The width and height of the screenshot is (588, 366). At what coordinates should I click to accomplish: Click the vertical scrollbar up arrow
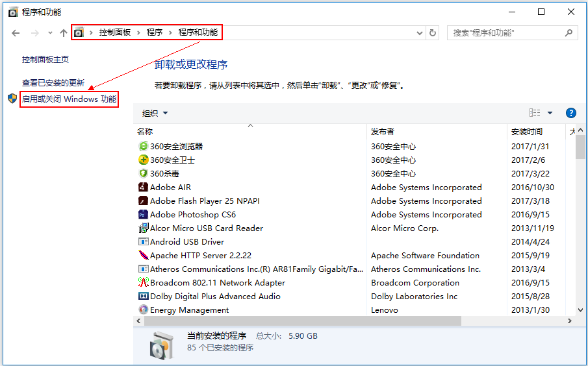(x=580, y=130)
